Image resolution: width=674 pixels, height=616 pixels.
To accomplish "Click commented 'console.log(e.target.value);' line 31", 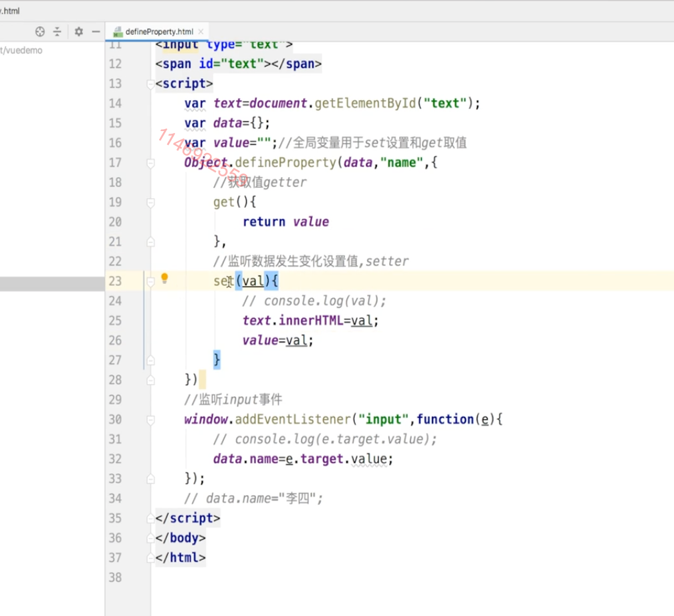I will (x=336, y=440).
